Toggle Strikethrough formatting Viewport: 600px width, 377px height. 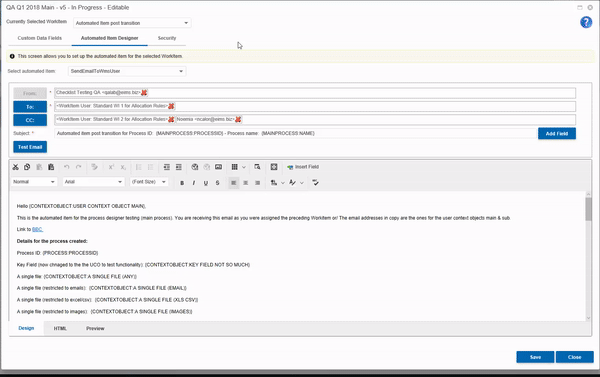pyautogui.click(x=217, y=183)
